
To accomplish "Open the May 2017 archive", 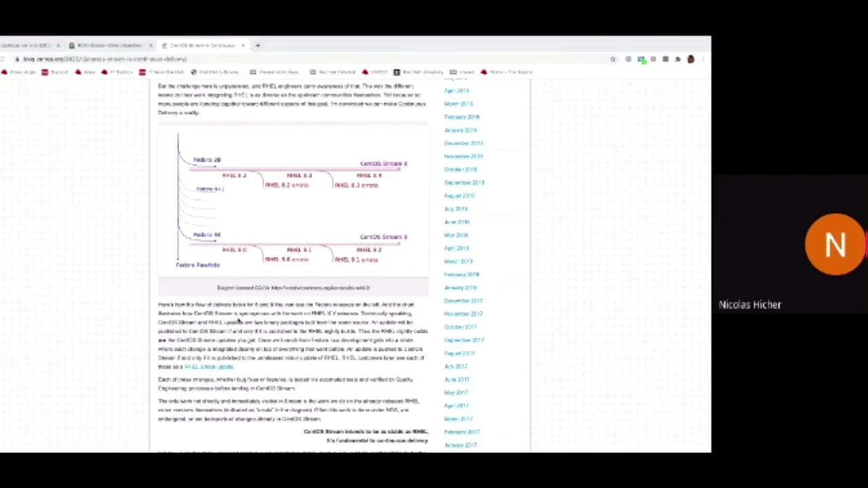I will pos(456,392).
